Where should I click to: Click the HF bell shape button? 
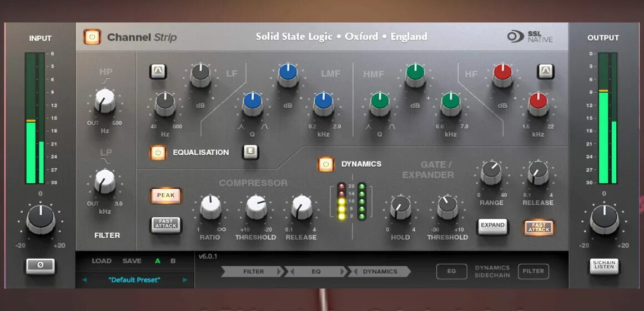[545, 72]
